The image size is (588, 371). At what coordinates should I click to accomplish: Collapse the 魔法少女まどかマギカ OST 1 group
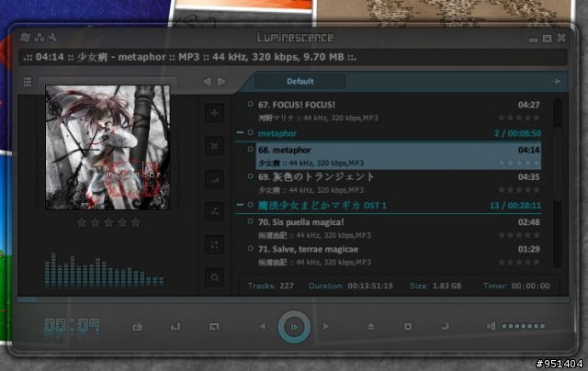240,205
